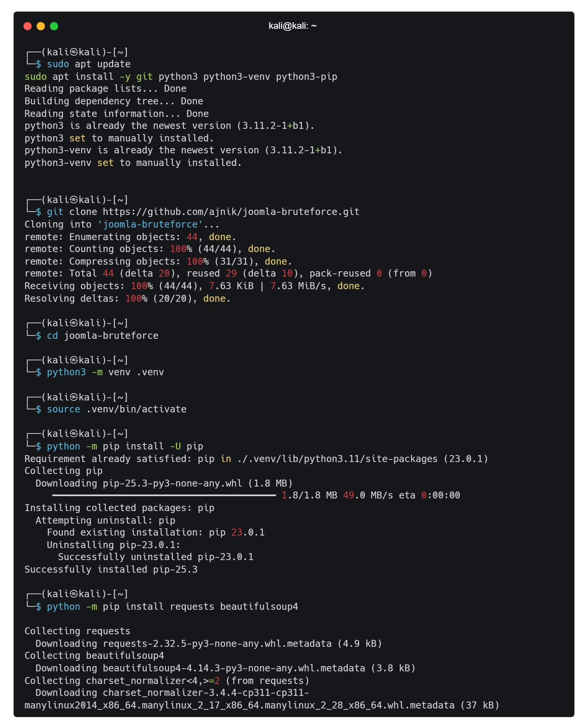Click the yellow minimize window button
Image resolution: width=588 pixels, height=728 pixels.
point(41,26)
